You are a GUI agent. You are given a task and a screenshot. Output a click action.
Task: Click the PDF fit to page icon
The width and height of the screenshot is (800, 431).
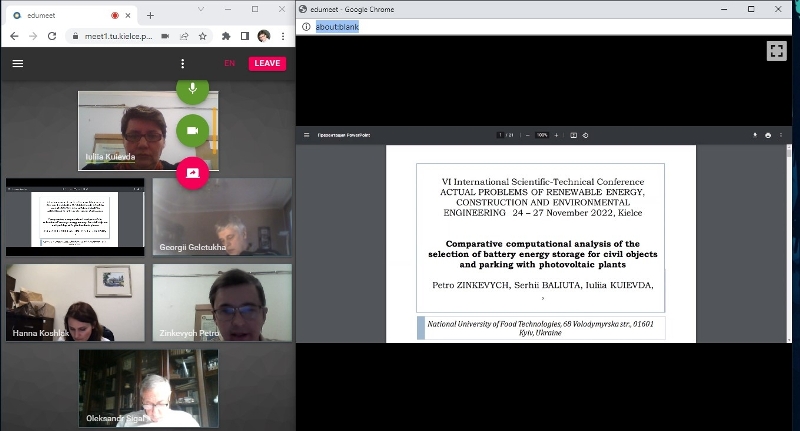click(x=573, y=135)
